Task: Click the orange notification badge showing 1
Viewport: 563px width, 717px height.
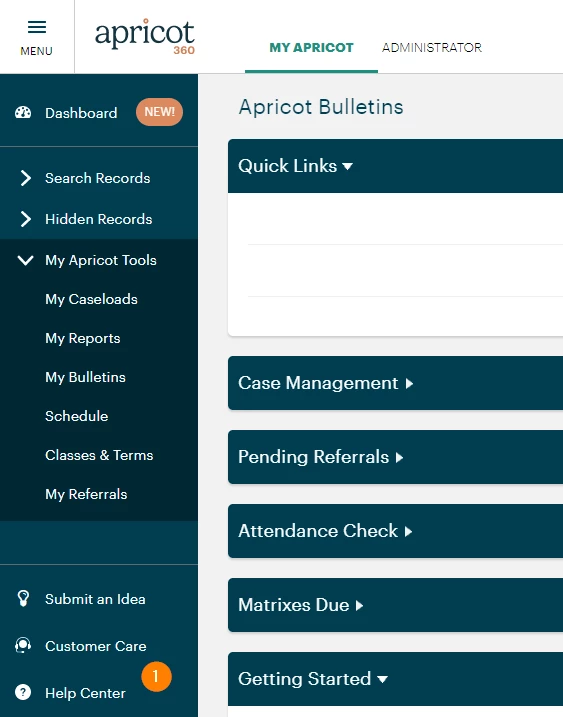Action: click(x=156, y=676)
